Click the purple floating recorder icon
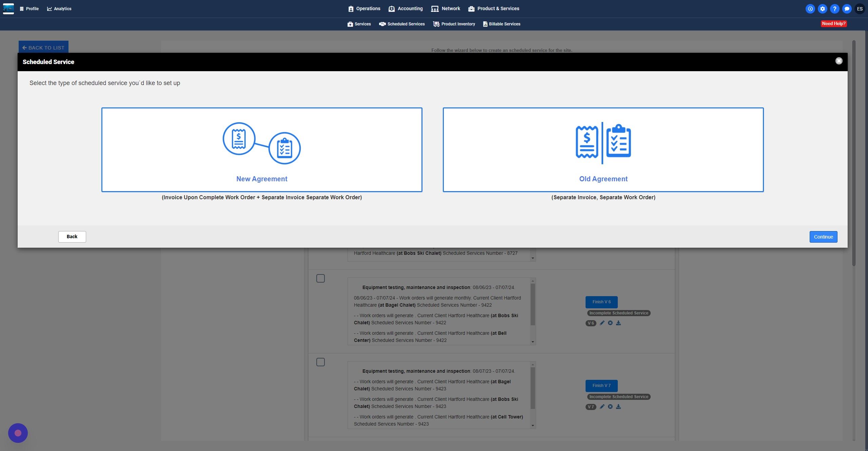This screenshot has height=451, width=868. click(18, 433)
